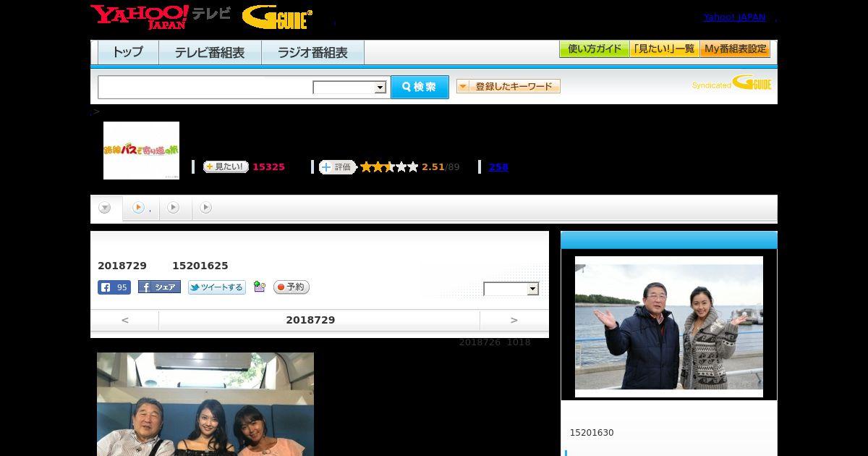The image size is (868, 456).
Task: Expand 登録したキーワード dropdown
Action: point(508,86)
